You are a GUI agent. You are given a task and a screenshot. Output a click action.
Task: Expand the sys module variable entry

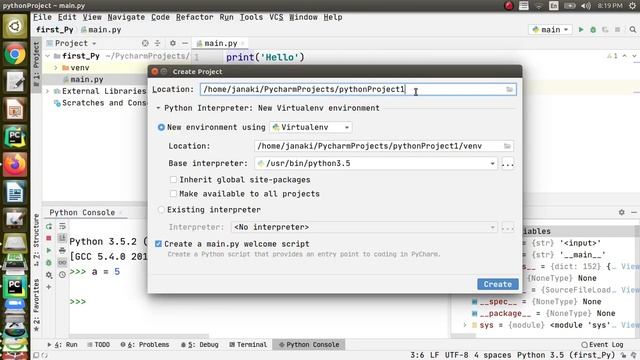tap(464, 325)
